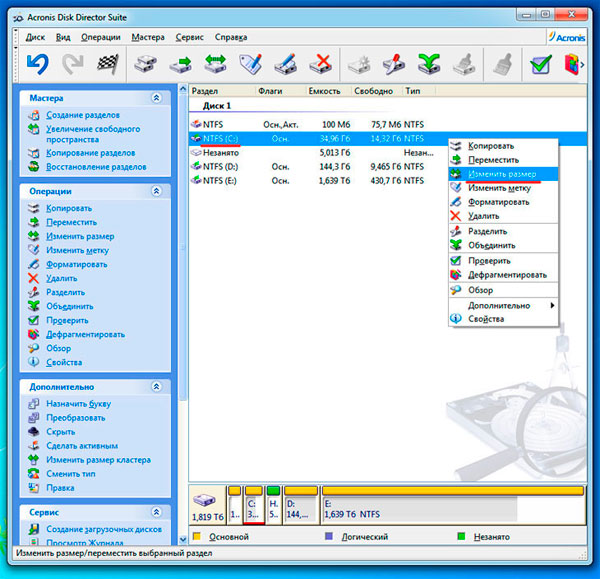
Task: Click the checkered flag Commit icon
Action: [107, 65]
